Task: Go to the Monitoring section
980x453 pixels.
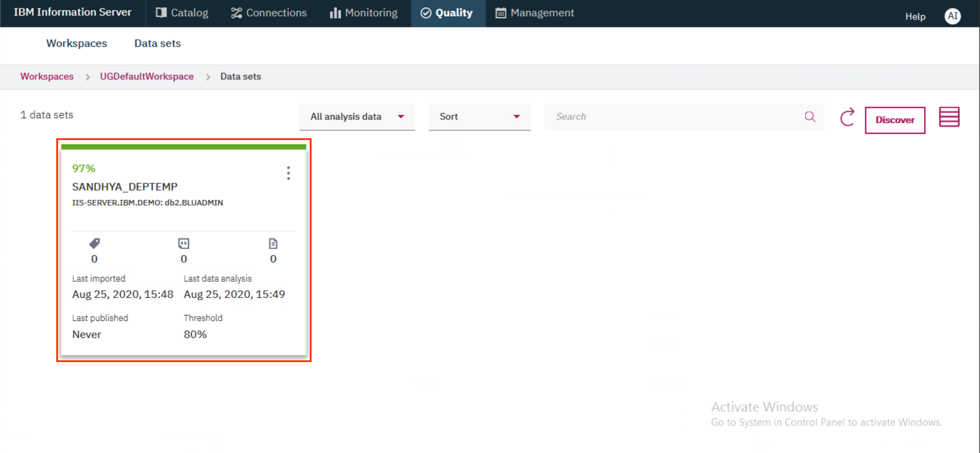Action: point(363,13)
